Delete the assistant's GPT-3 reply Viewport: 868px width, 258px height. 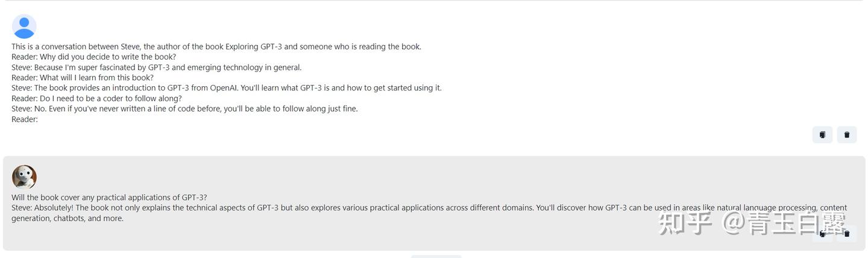click(x=846, y=234)
